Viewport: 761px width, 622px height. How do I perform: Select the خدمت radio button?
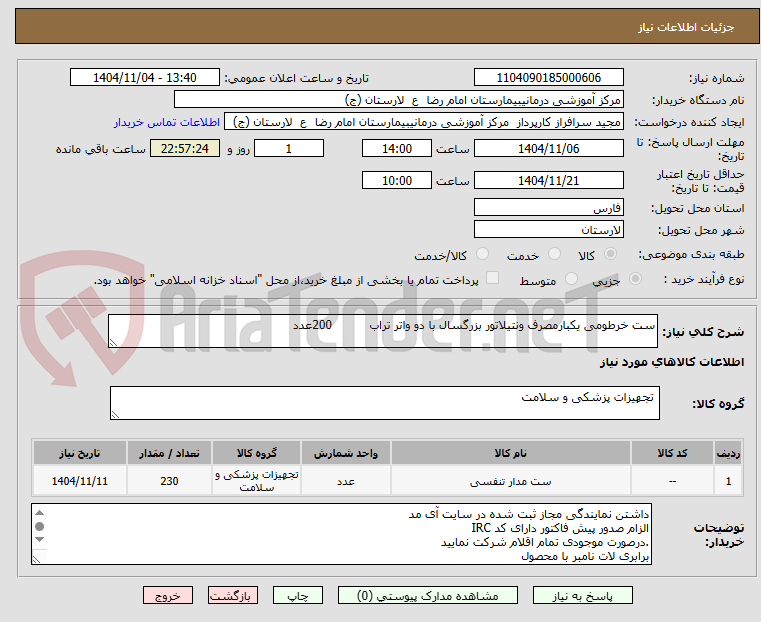pyautogui.click(x=554, y=254)
